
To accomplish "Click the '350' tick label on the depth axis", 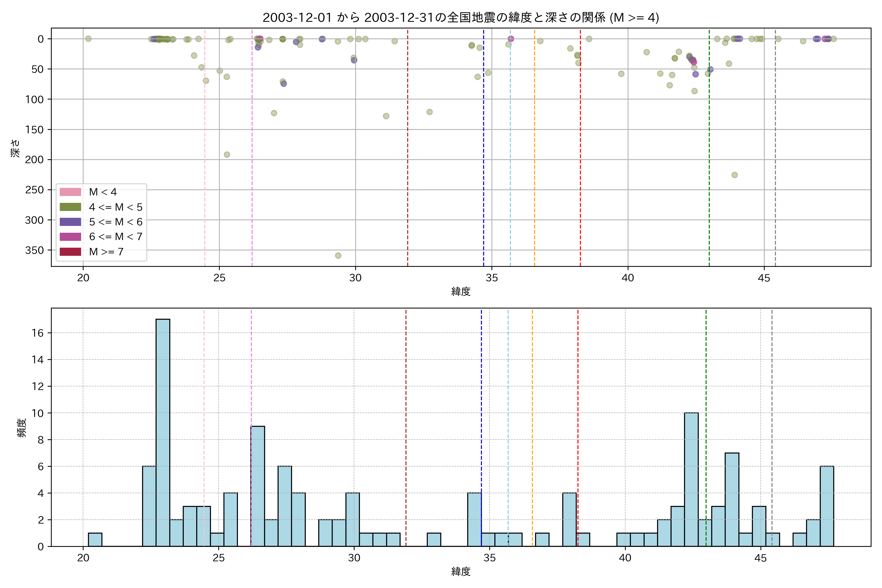I will [x=34, y=250].
